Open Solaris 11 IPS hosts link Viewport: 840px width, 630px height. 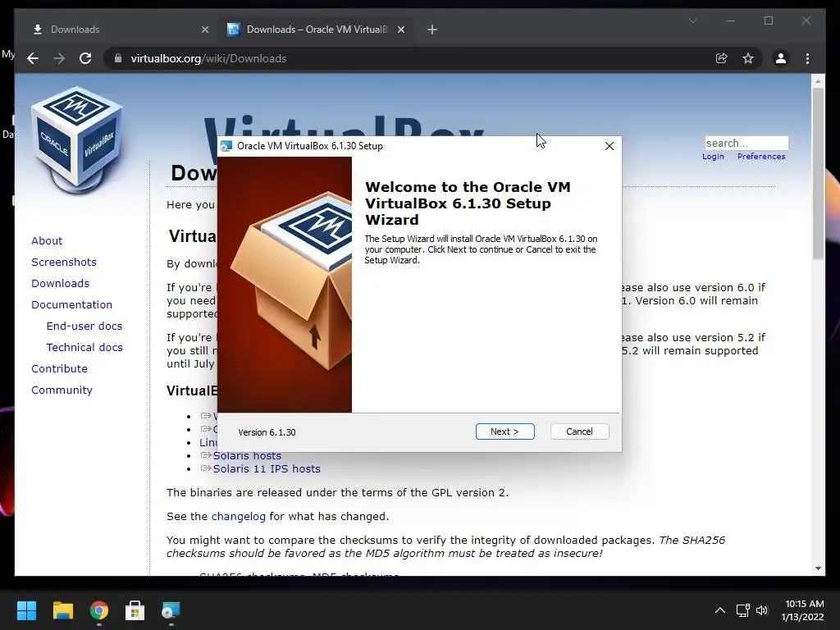pyautogui.click(x=267, y=468)
